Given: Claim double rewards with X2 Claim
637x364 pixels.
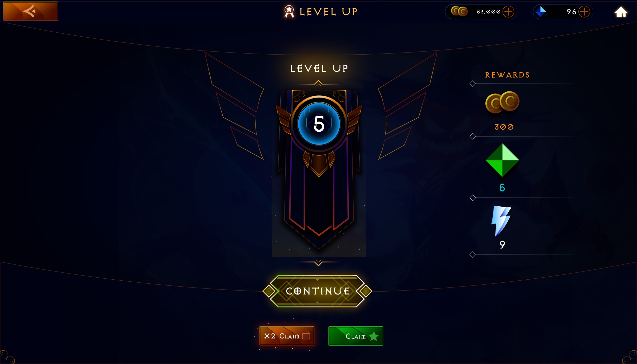Looking at the screenshot, I should pyautogui.click(x=287, y=336).
